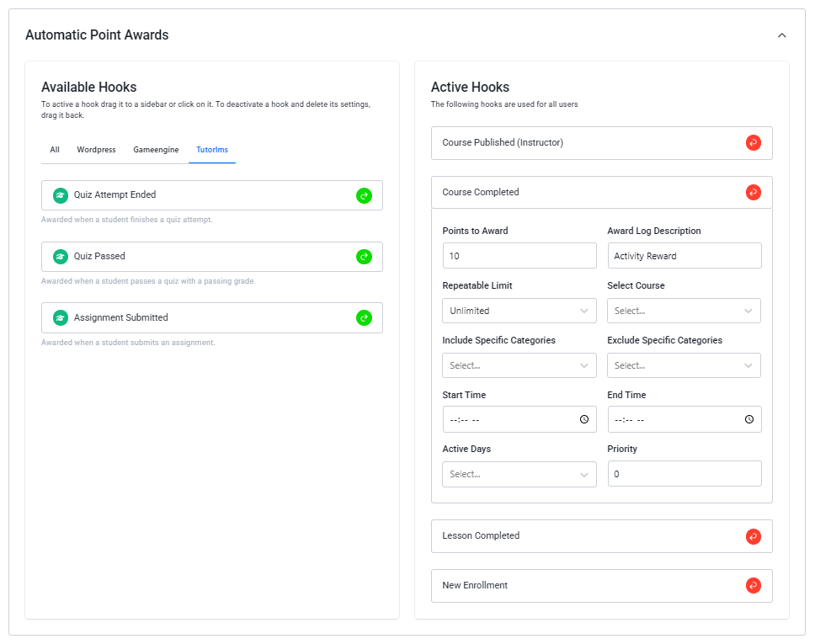
Task: Click the Repeatable Limit label
Action: [x=477, y=285]
